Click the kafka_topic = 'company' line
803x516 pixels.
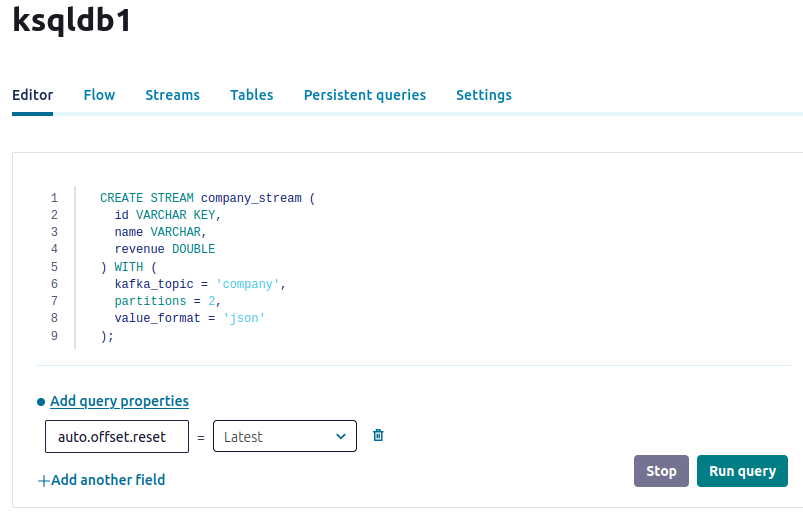click(200, 284)
